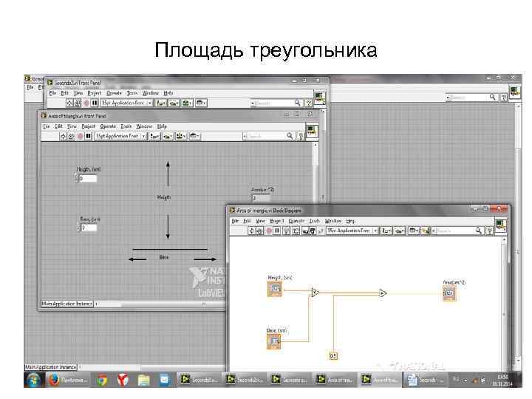Image resolution: width=532 pixels, height=399 pixels.
Task: Abort execution in Area of triangle Front Panel
Action: [80, 137]
